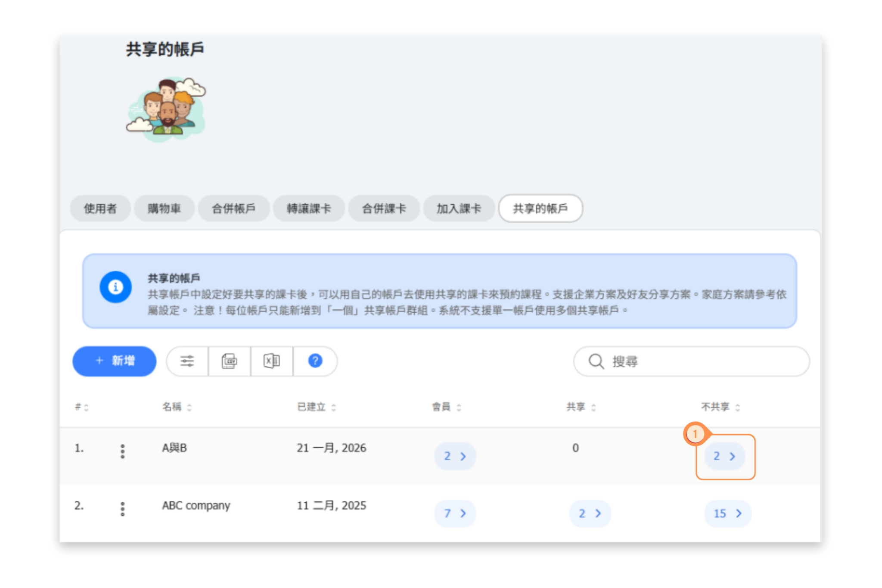Click the Excel export icon
The image size is (882, 588).
pyautogui.click(x=271, y=361)
